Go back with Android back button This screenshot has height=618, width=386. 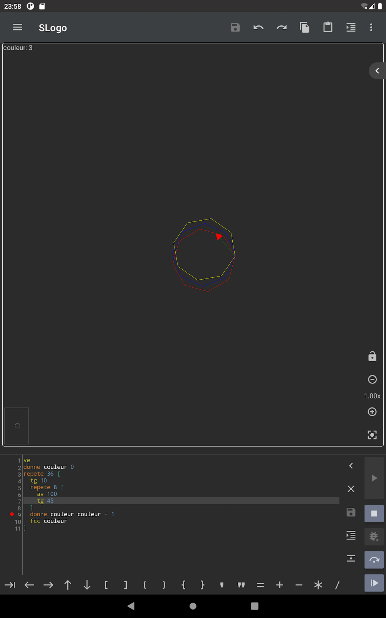click(131, 606)
